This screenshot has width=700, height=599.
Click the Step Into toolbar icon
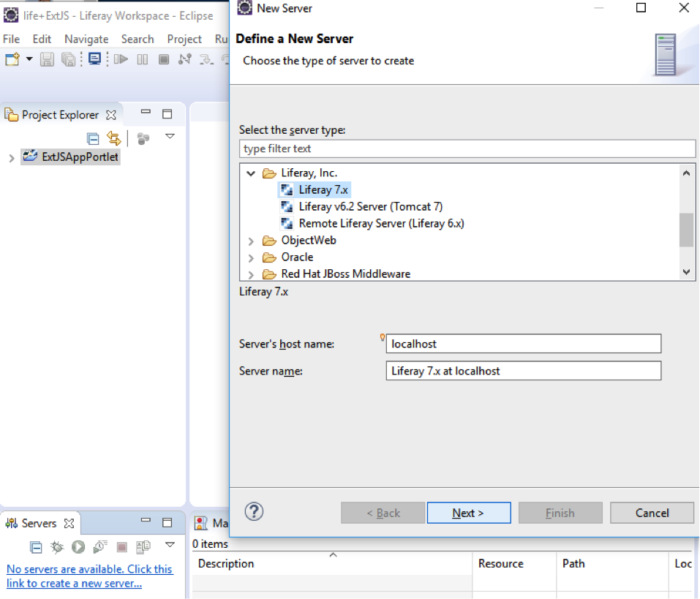(206, 59)
